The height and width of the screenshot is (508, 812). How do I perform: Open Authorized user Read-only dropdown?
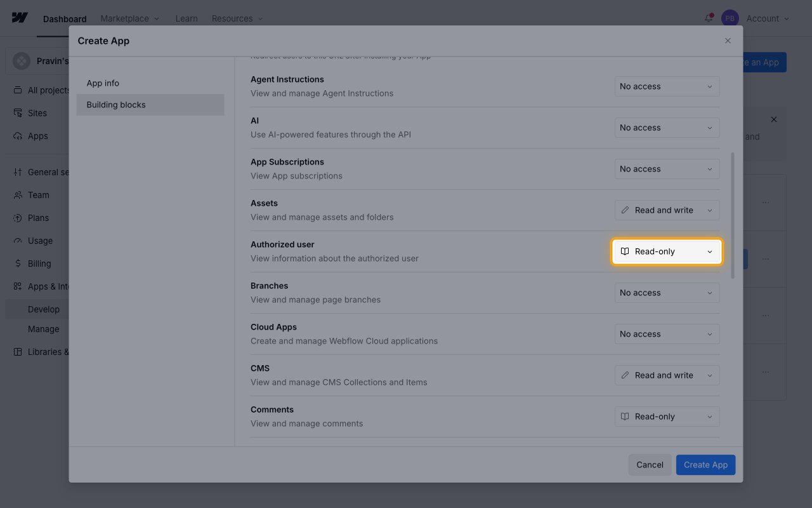coord(667,251)
